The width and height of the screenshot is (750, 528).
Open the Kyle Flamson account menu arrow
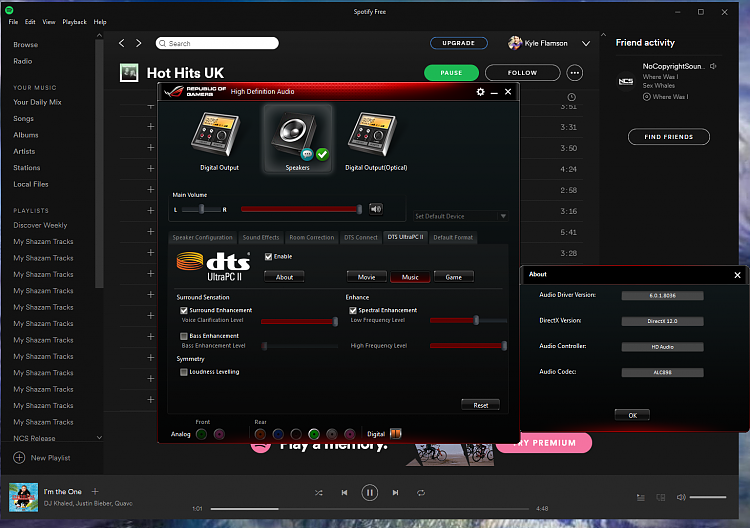(585, 44)
